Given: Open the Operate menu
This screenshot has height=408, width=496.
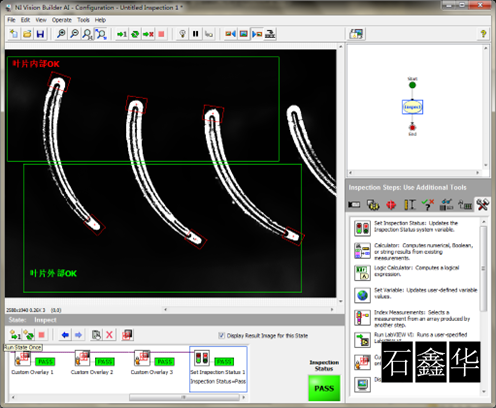Looking at the screenshot, I should pos(62,20).
